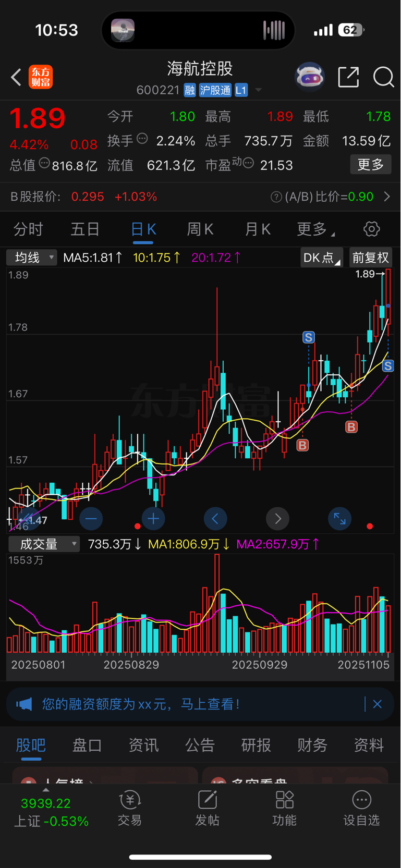The width and height of the screenshot is (401, 868).
Task: Expand the 更多 chart period menu
Action: click(315, 229)
